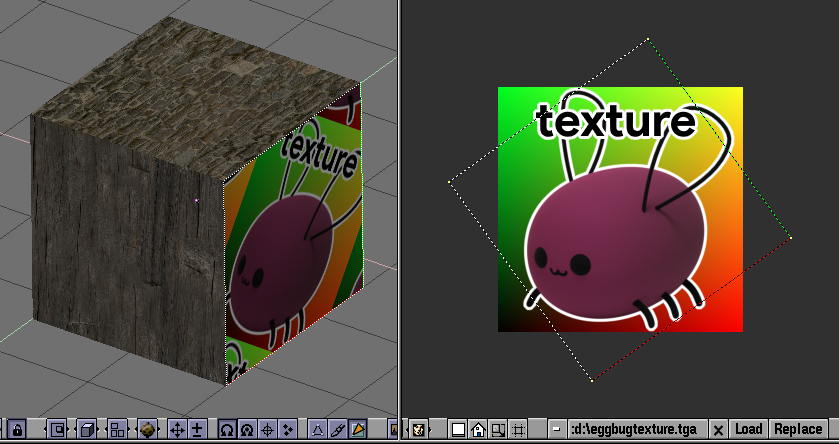Image resolution: width=839 pixels, height=444 pixels.
Task: Toggle the second omega rotation icon
Action: pyautogui.click(x=247, y=429)
